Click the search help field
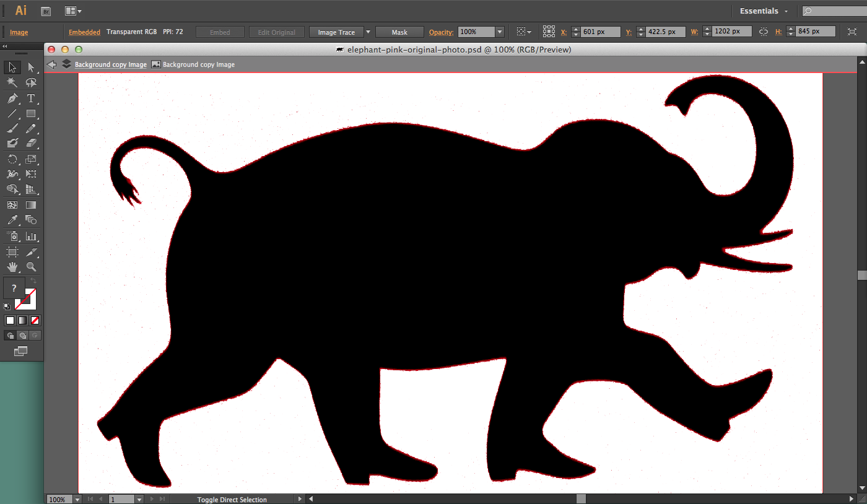 [834, 11]
